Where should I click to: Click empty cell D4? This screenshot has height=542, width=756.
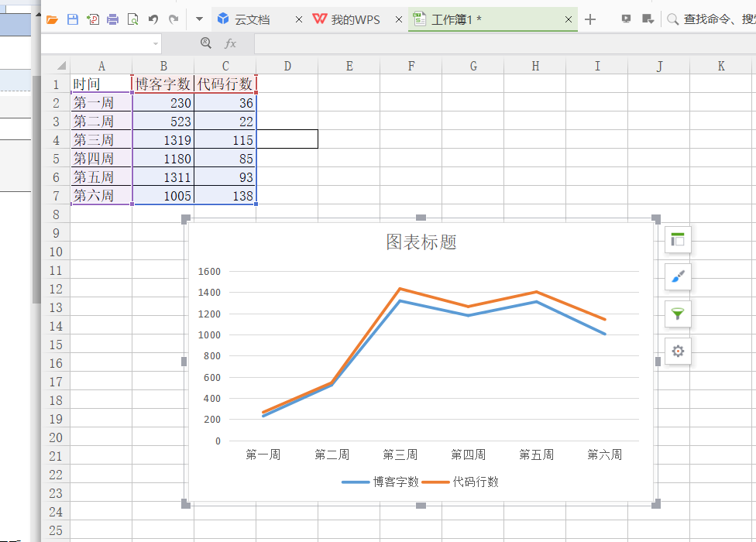click(287, 139)
